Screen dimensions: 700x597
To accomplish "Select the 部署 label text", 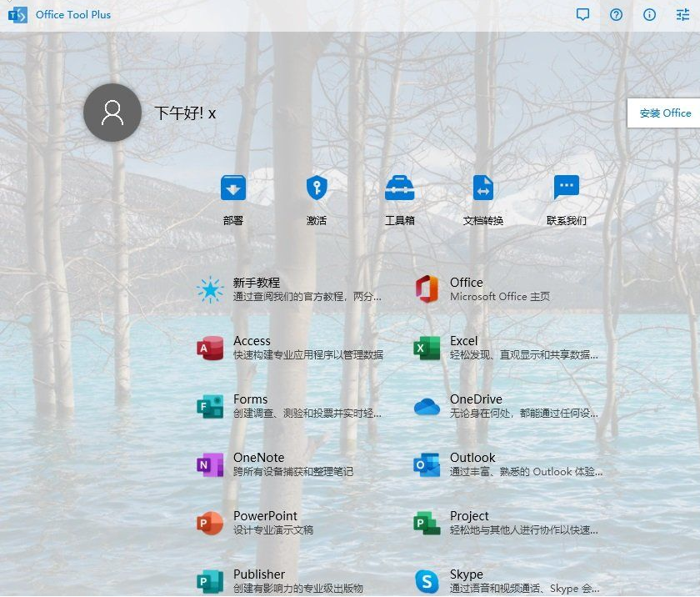I will 233,221.
